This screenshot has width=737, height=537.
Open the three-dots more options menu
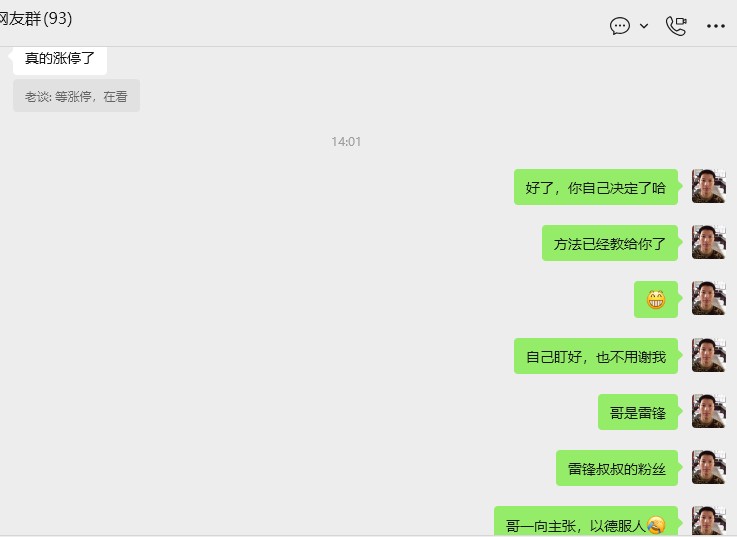click(x=715, y=26)
